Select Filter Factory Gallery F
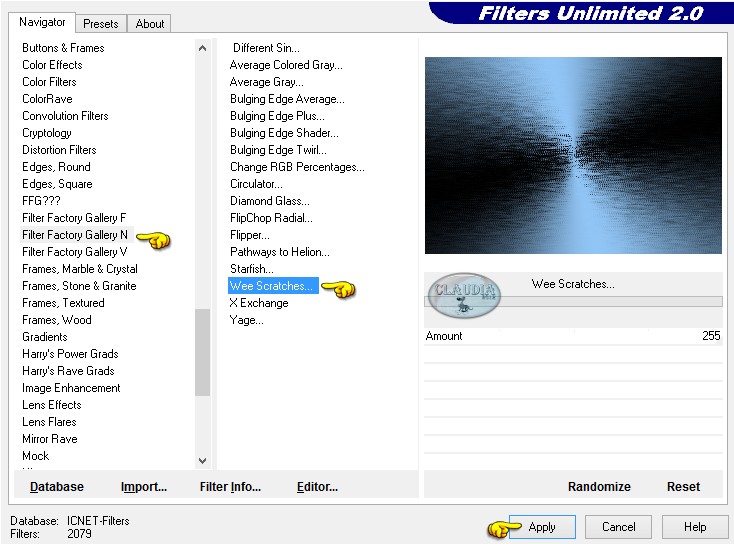Screen dimensions: 734x544 pyautogui.click(x=74, y=218)
